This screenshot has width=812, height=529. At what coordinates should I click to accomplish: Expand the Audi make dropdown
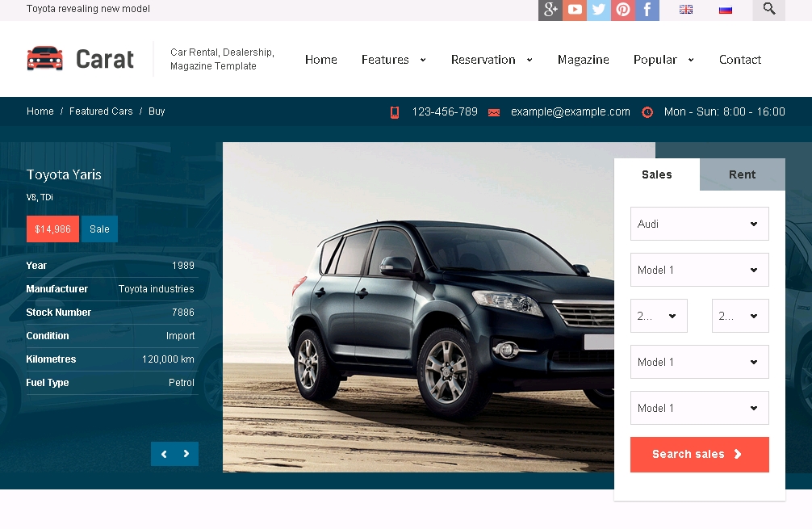(x=699, y=224)
